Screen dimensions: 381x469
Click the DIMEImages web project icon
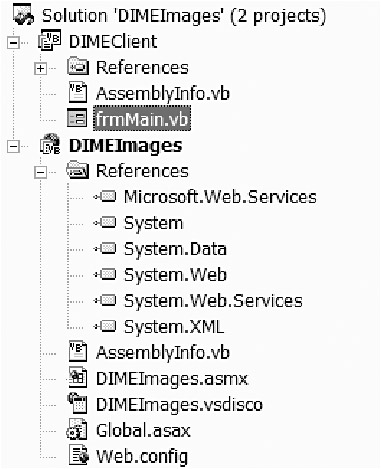pyautogui.click(x=50, y=144)
